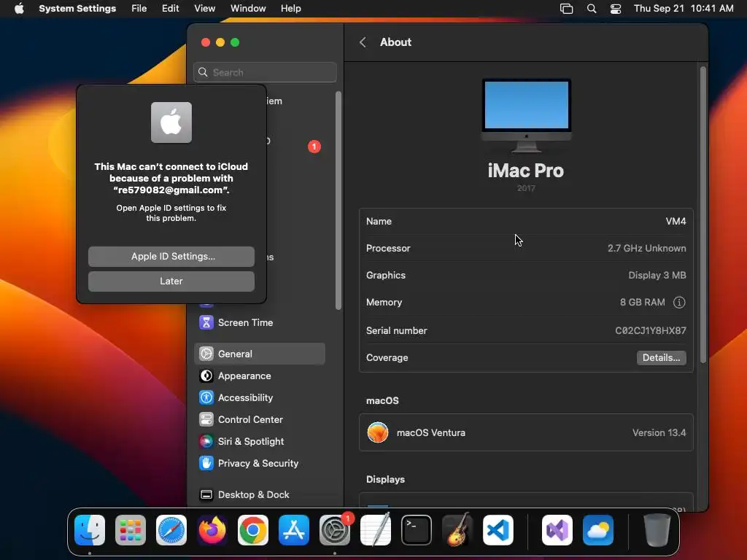Click the Privacy & Security hand icon
Viewport: 747px width, 560px height.
tap(206, 463)
